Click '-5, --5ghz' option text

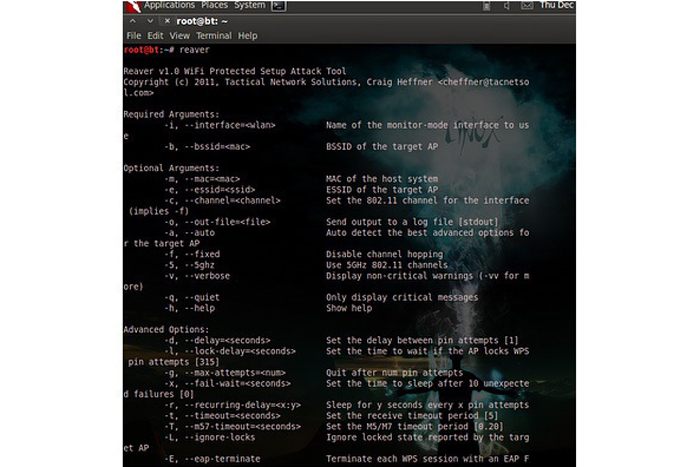[190, 265]
